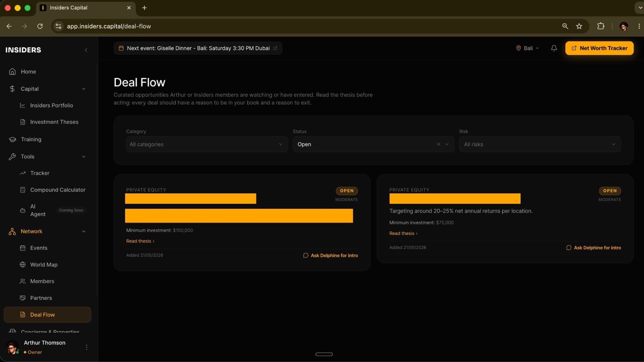Ask Delphine for intro on $75,000 deal

[593, 248]
